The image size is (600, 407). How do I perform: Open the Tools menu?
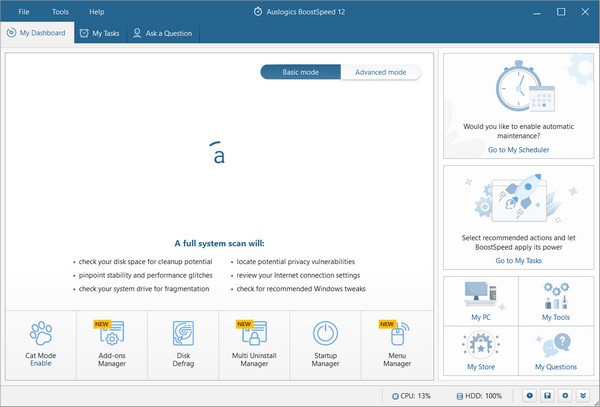click(60, 11)
